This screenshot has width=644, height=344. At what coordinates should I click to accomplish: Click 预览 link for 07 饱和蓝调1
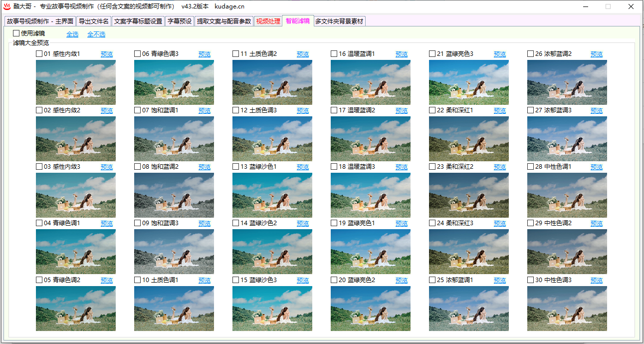point(205,111)
